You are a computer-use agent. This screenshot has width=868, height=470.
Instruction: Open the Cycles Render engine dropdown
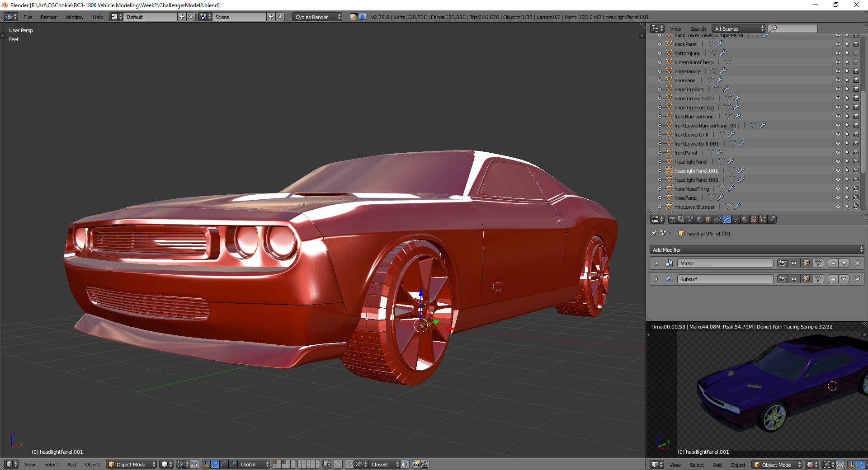click(317, 17)
